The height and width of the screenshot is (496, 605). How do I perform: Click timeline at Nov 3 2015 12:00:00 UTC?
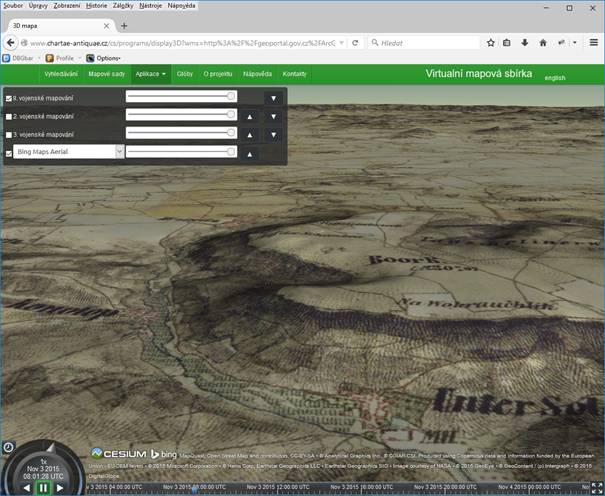click(278, 488)
